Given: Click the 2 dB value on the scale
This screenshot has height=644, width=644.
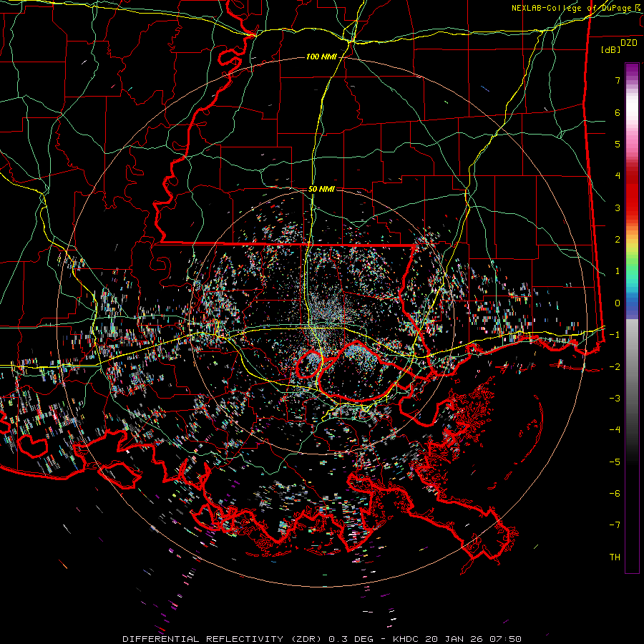Looking at the screenshot, I should pos(618,240).
